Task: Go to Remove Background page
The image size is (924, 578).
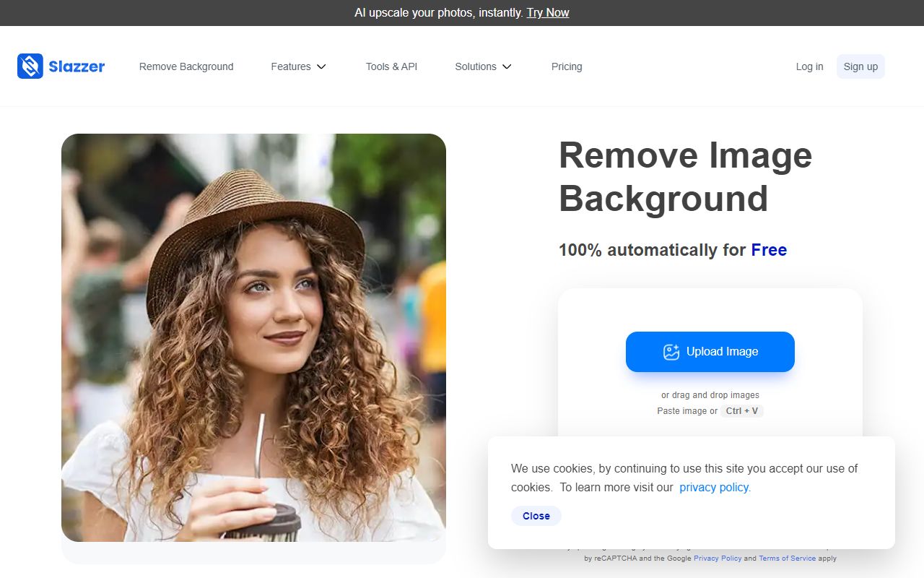Action: (x=186, y=66)
